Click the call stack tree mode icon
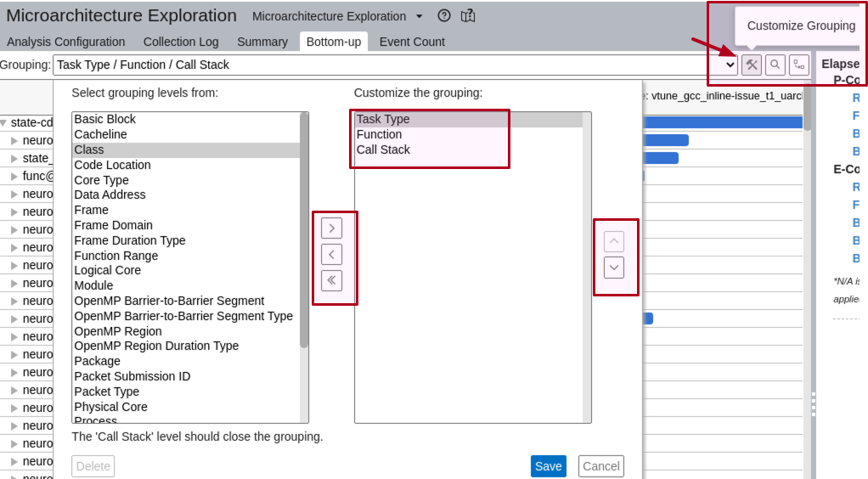868x479 pixels. coord(798,65)
